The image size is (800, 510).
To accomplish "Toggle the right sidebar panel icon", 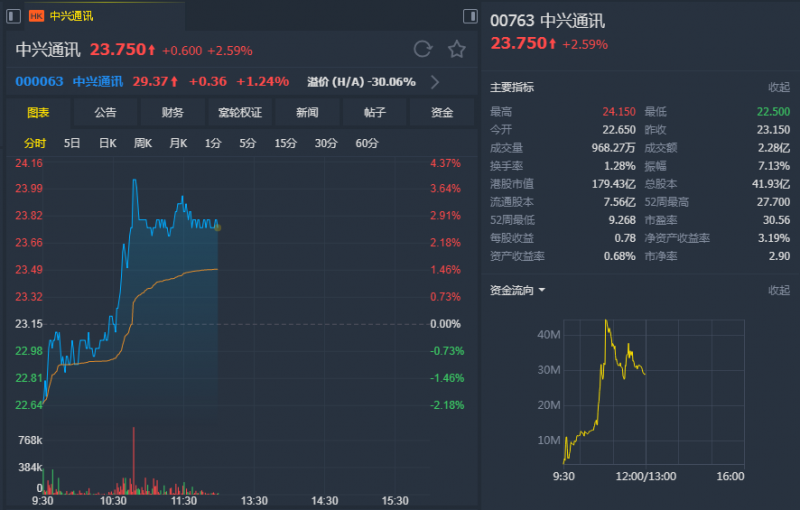I will [x=470, y=16].
